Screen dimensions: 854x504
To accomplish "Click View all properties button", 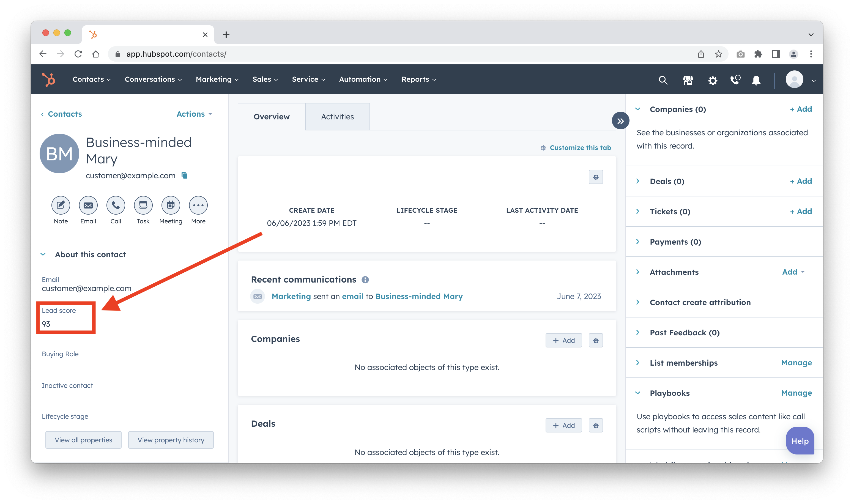I will [84, 440].
